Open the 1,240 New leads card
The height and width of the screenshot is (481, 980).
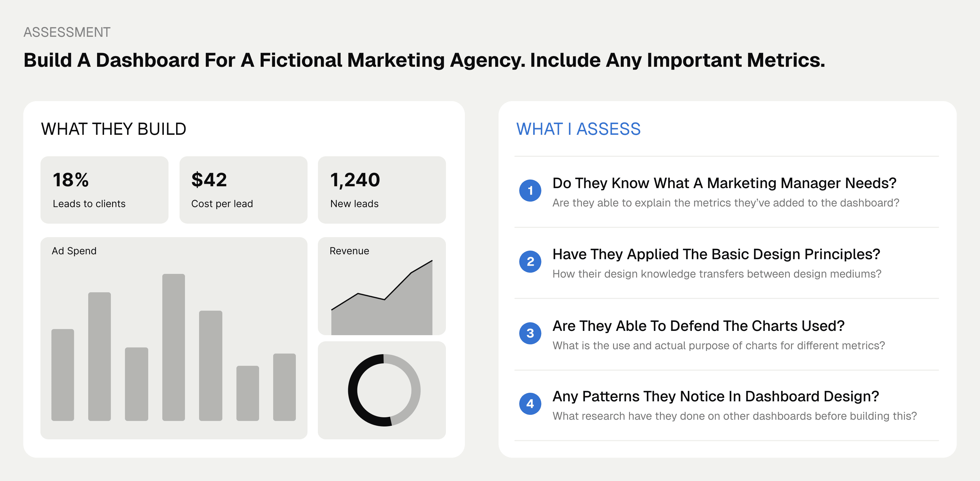pyautogui.click(x=382, y=190)
